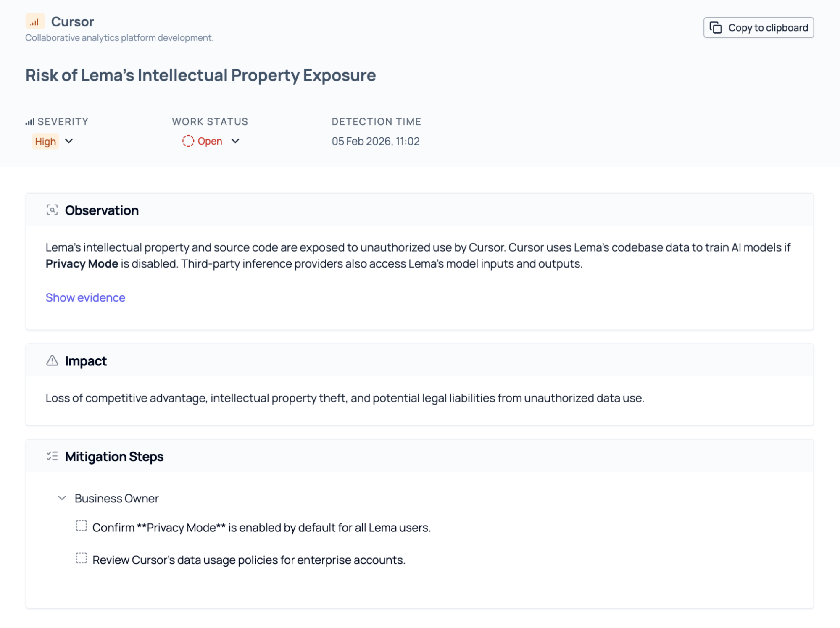Image resolution: width=840 pixels, height=628 pixels.
Task: Click the copy icon in clipboard button
Action: 716,28
